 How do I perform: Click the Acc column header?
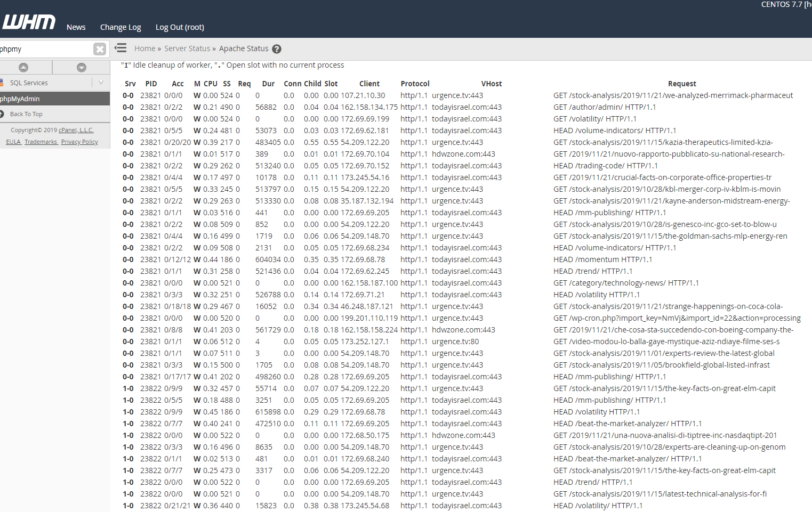[x=178, y=84]
